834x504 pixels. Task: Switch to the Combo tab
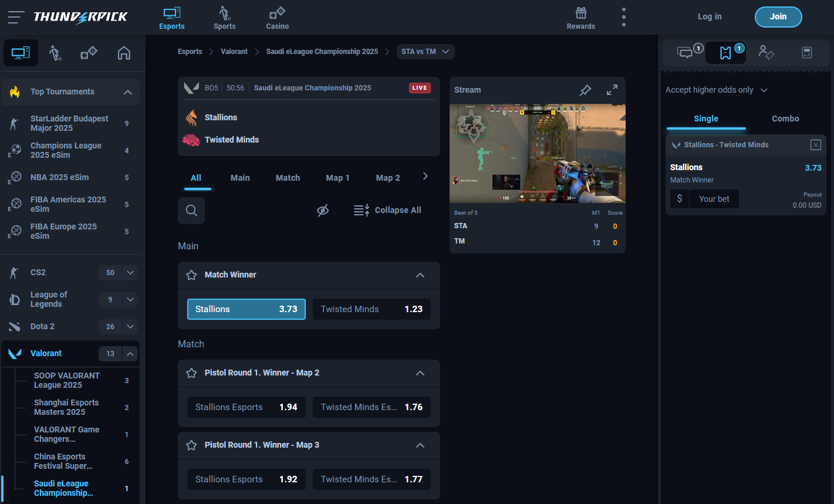(x=785, y=118)
